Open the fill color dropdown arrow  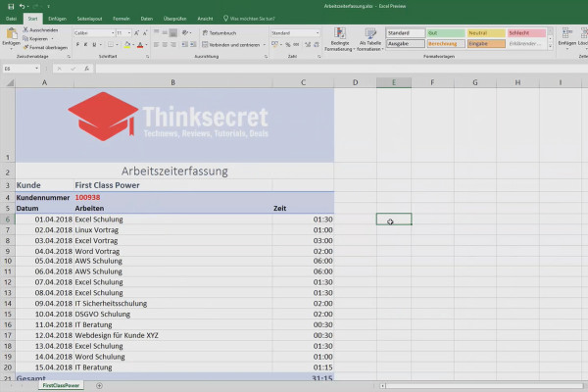[x=133, y=45]
